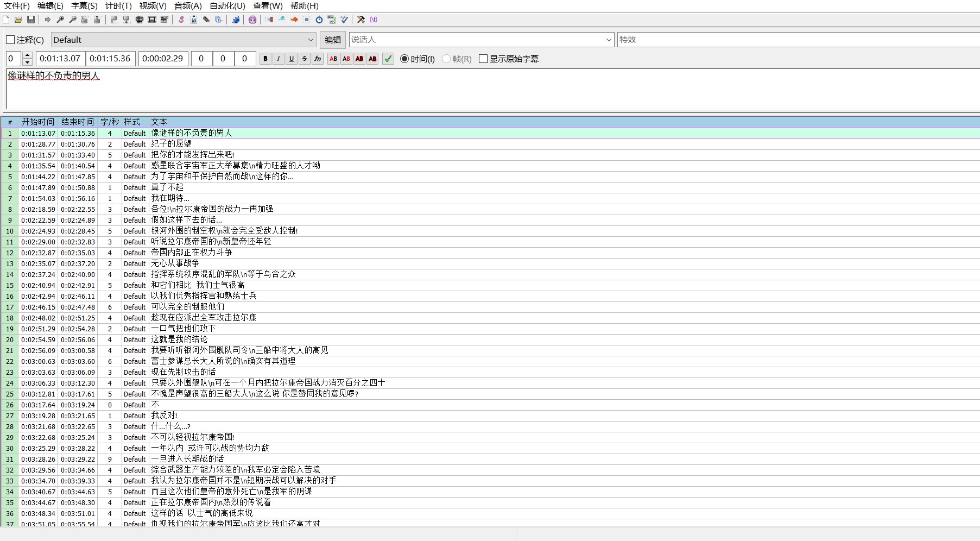
Task: Open the 音频(A) menu
Action: (188, 5)
